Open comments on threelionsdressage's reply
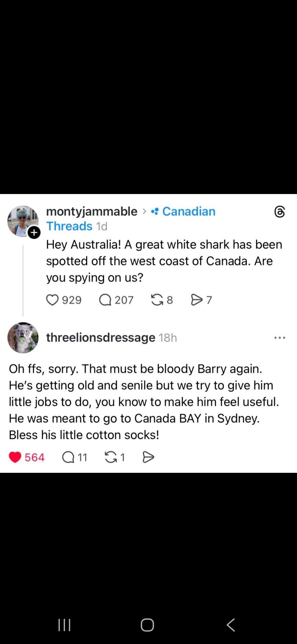Image resolution: width=297 pixels, height=644 pixels. pos(68,457)
